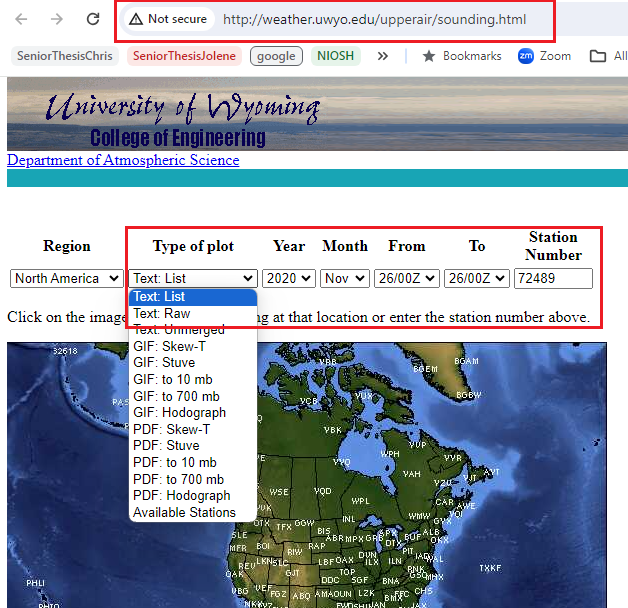The image size is (628, 608).
Task: Select Available Stations in the list
Action: click(x=184, y=512)
